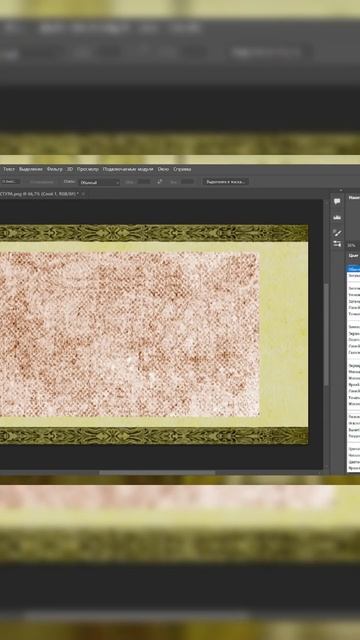The image size is (360, 640).
Task: Choose the Затухание blend mode
Action: pos(353,275)
